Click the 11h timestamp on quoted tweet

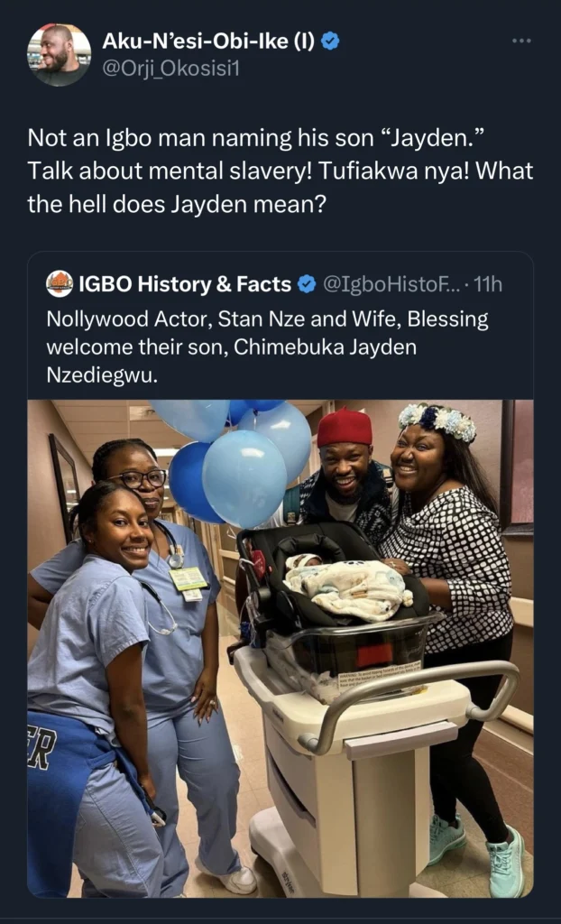pos(488,285)
